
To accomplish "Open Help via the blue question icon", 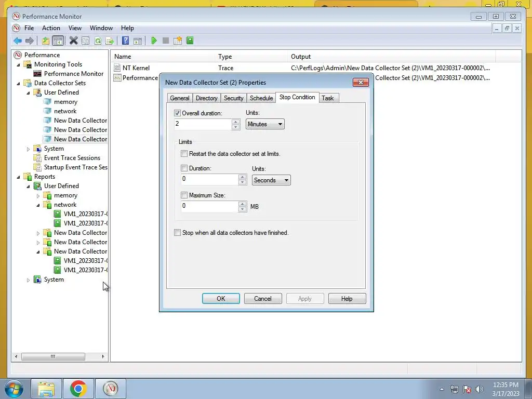I will (x=126, y=41).
